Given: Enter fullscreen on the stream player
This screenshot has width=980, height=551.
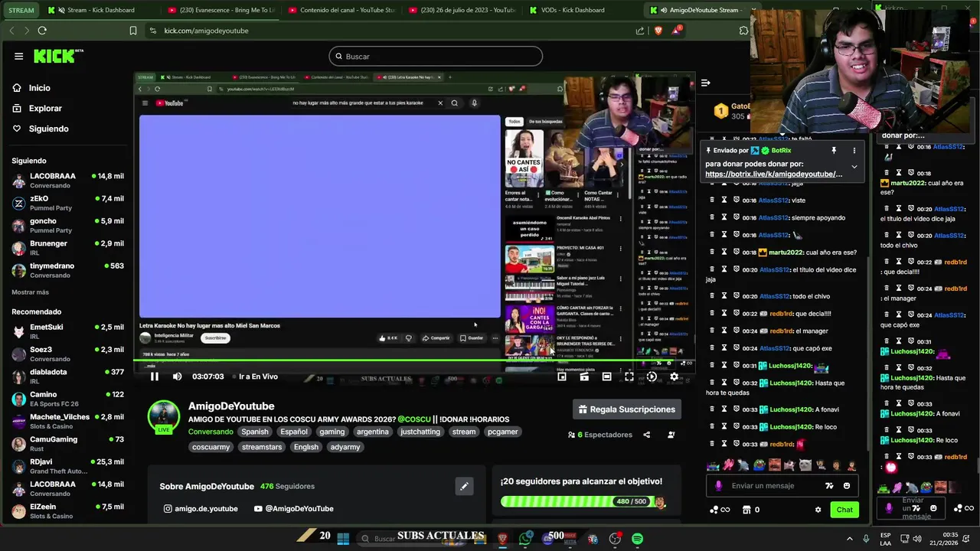Looking at the screenshot, I should 629,377.
